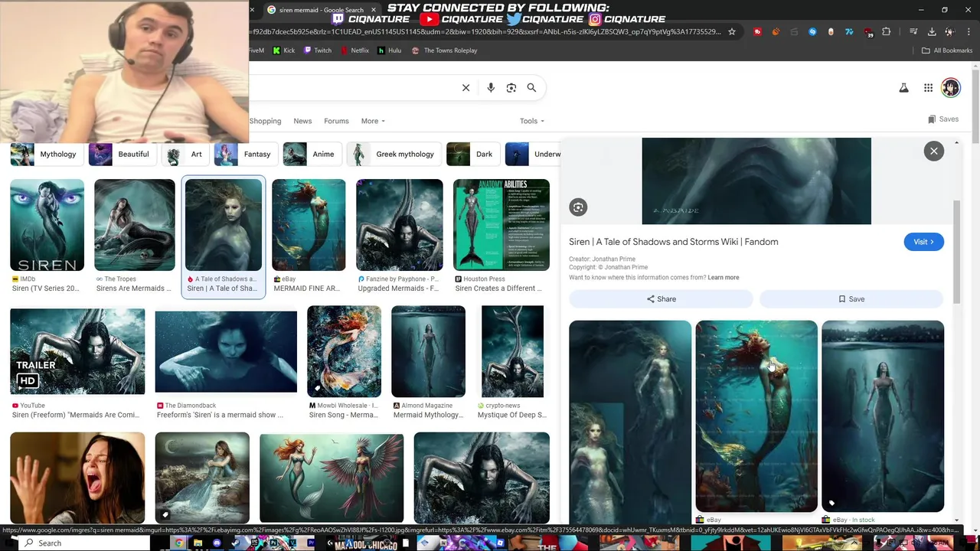Expand the Tools dropdown

tap(532, 121)
